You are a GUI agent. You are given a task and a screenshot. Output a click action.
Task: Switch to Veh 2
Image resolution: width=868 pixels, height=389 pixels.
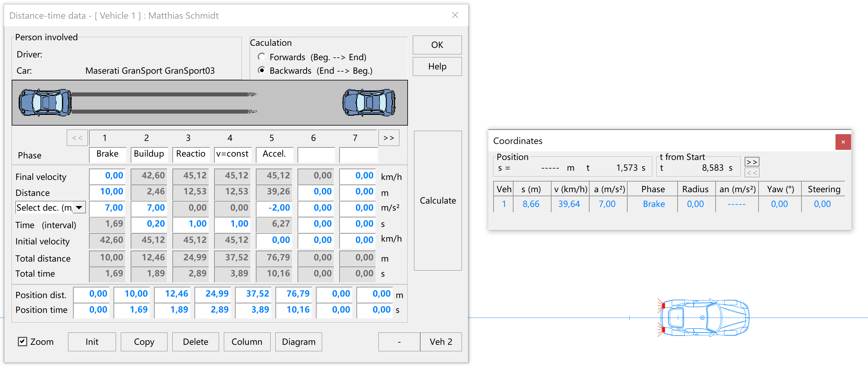(440, 342)
